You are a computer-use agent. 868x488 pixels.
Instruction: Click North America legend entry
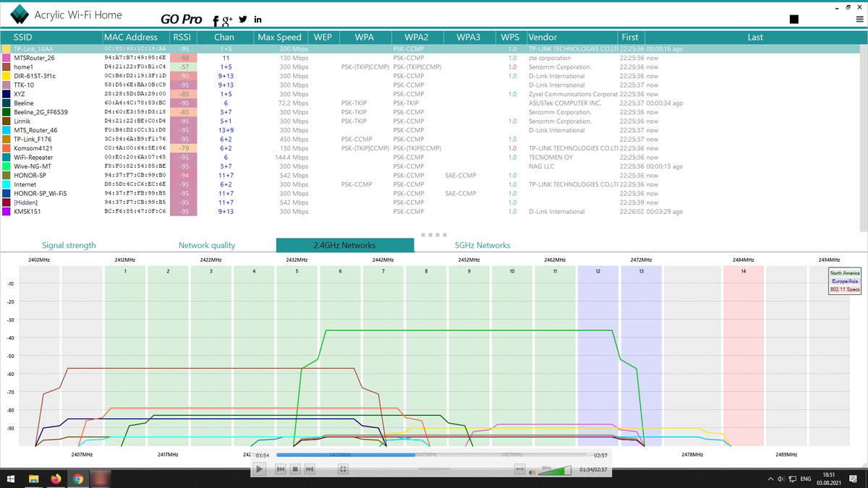point(845,273)
